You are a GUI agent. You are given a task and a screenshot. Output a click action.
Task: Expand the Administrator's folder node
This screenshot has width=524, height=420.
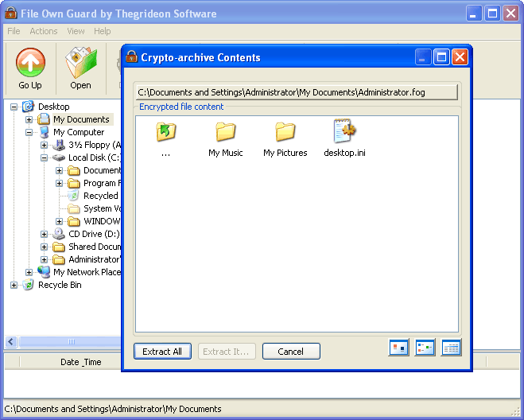click(44, 259)
